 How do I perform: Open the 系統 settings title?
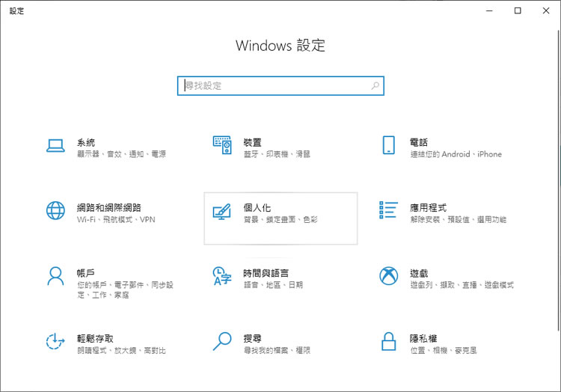86,142
